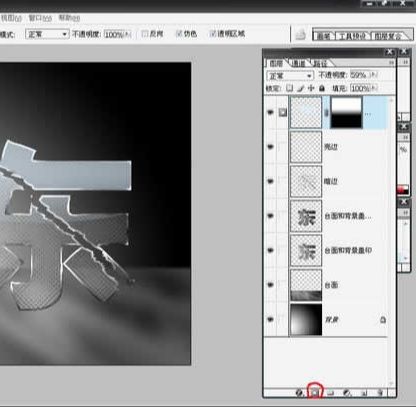Open the options bar 不透明度 slider arrow

pyautogui.click(x=128, y=34)
